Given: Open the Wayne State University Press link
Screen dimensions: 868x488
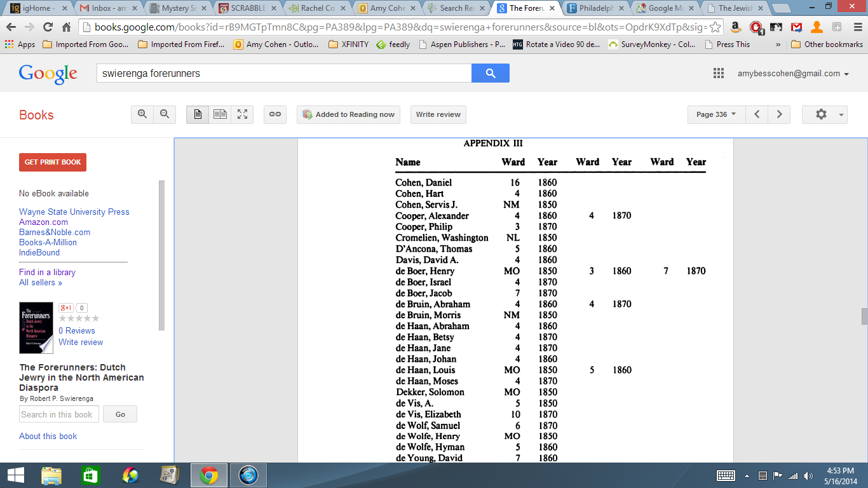Looking at the screenshot, I should (x=74, y=212).
